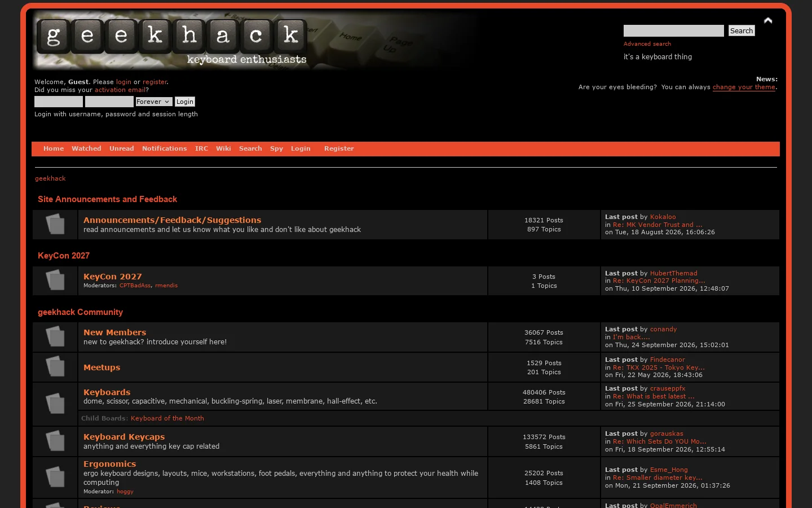The image size is (812, 508).
Task: Click the Meetups board icon
Action: click(x=55, y=367)
